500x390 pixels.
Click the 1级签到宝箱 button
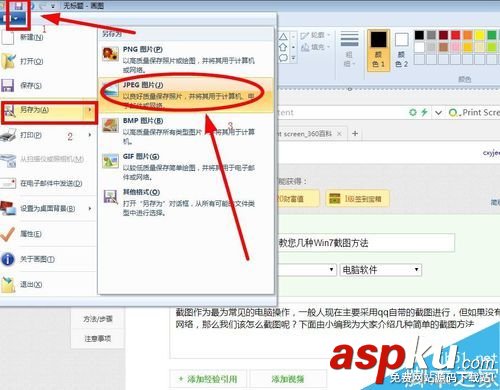click(357, 199)
